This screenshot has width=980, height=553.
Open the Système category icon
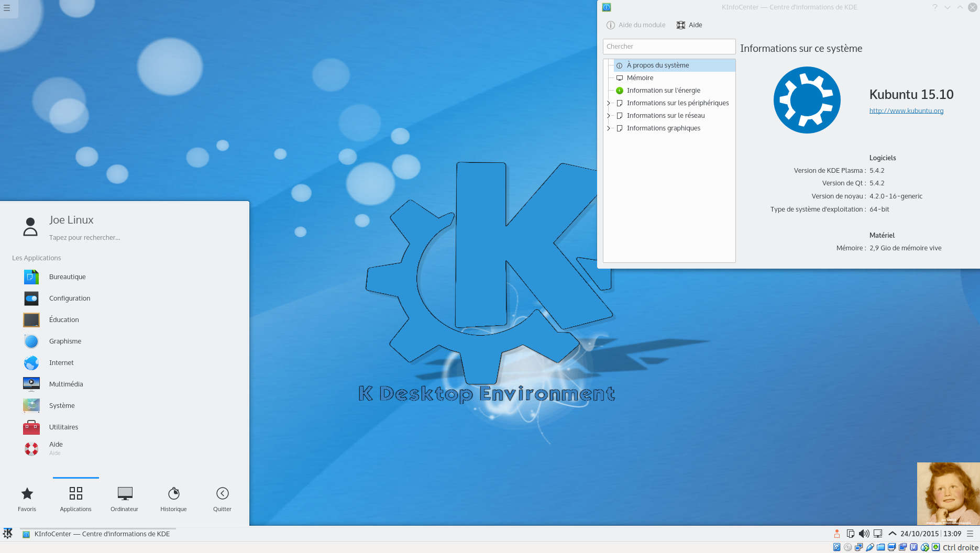pos(31,406)
